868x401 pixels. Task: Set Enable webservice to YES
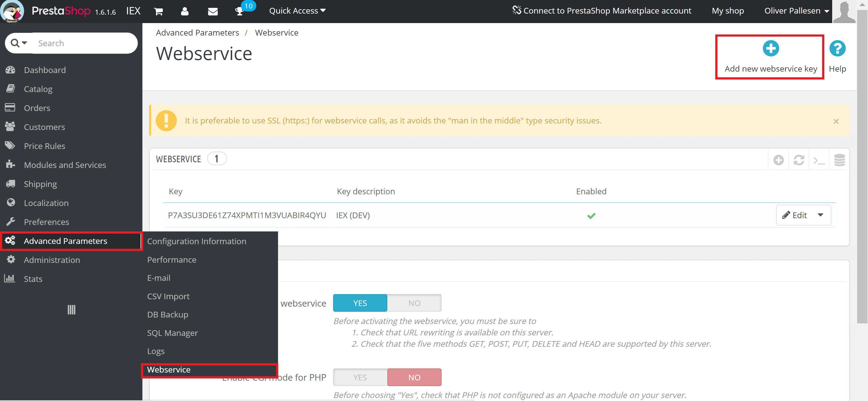click(x=360, y=303)
